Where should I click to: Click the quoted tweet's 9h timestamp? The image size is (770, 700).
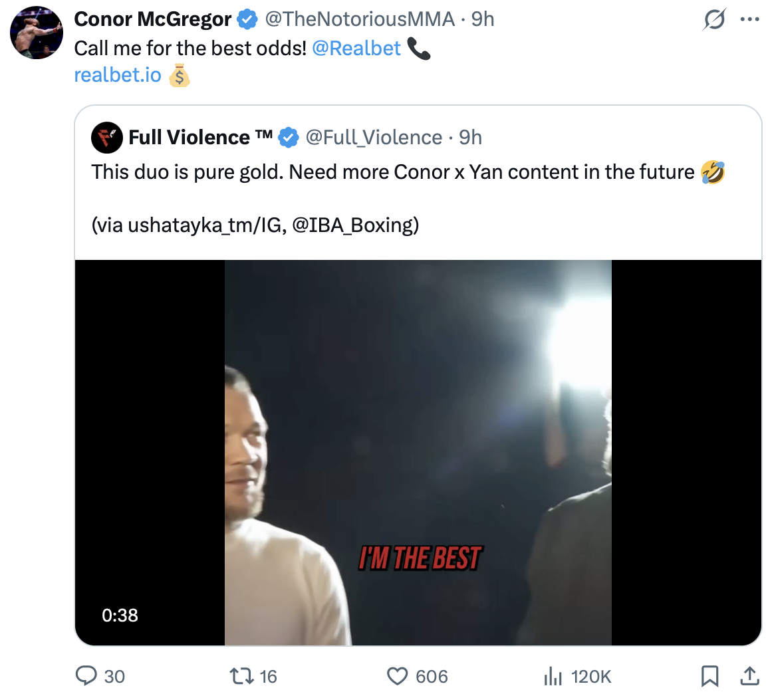click(470, 138)
